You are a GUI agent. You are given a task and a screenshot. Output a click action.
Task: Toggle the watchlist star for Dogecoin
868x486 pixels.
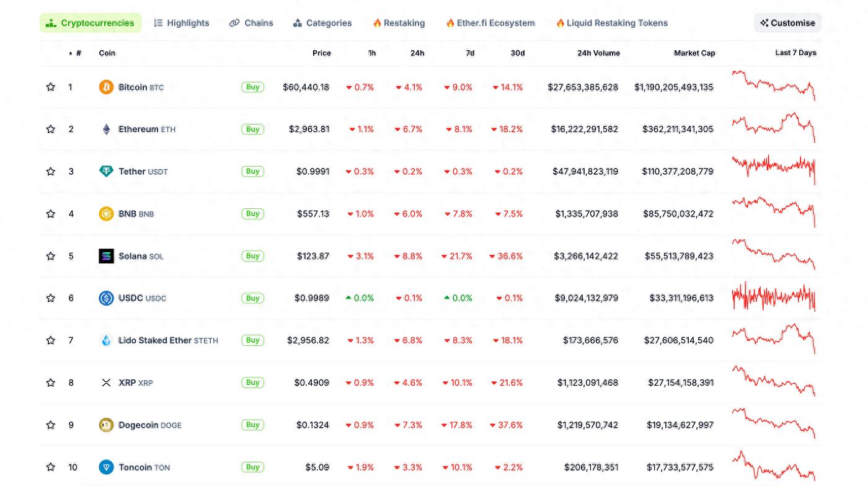tap(51, 425)
